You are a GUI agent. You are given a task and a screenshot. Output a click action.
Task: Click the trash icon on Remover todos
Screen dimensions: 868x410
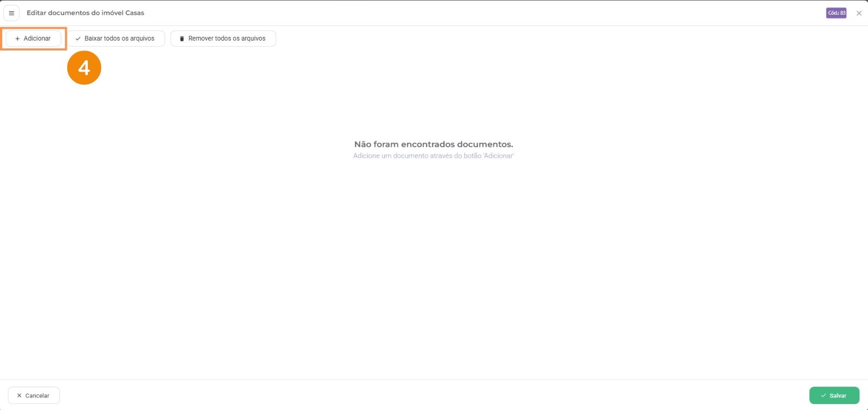182,39
